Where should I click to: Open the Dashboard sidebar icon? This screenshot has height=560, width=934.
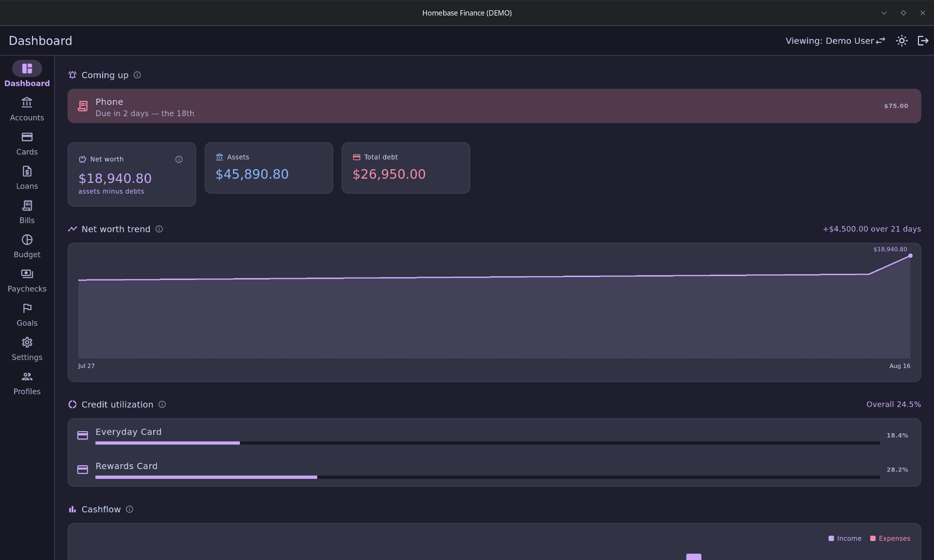pyautogui.click(x=27, y=69)
